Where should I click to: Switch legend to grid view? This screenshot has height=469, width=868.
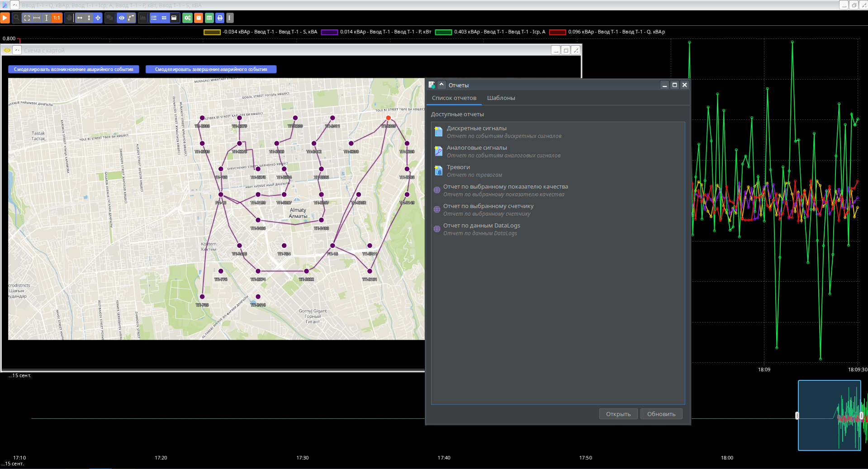pos(164,18)
